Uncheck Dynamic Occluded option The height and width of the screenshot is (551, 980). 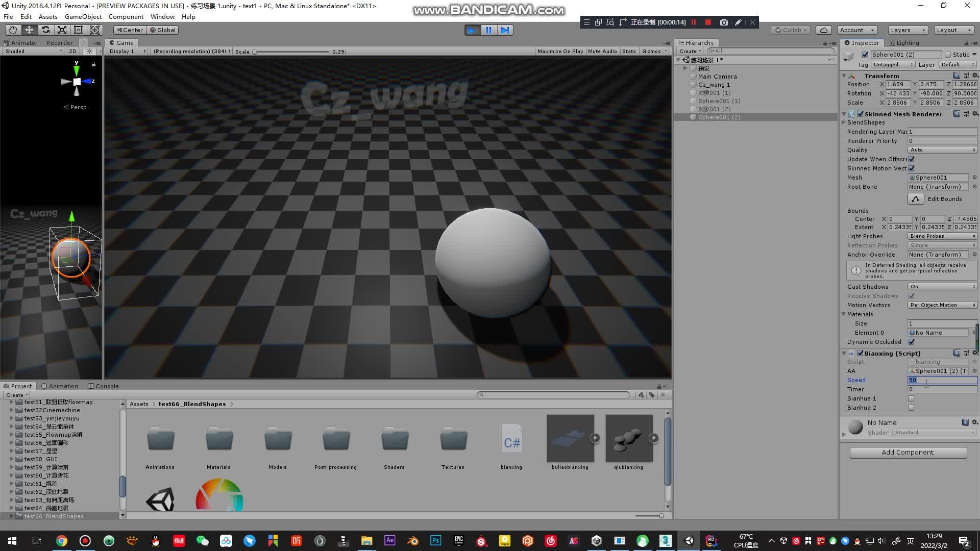coord(911,342)
